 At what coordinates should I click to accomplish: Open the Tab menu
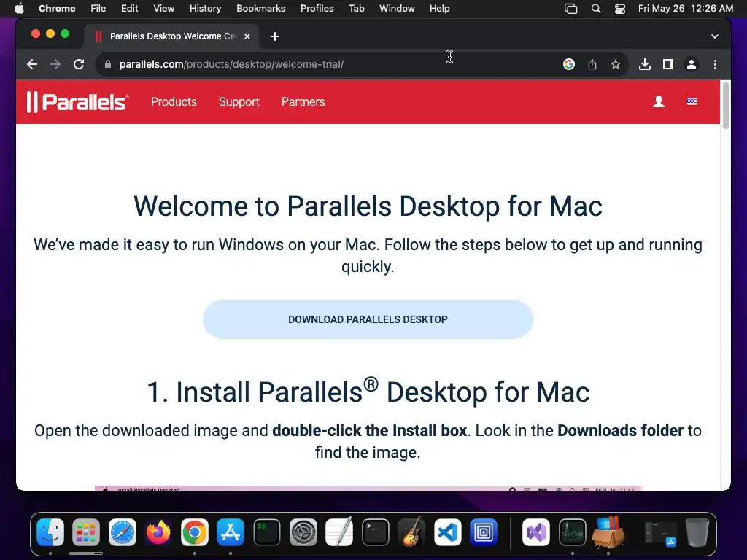coord(356,8)
